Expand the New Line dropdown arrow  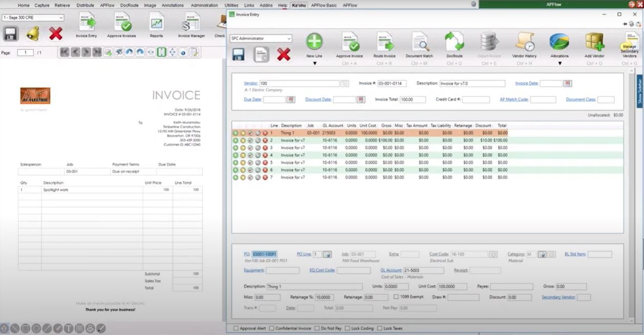tap(314, 63)
